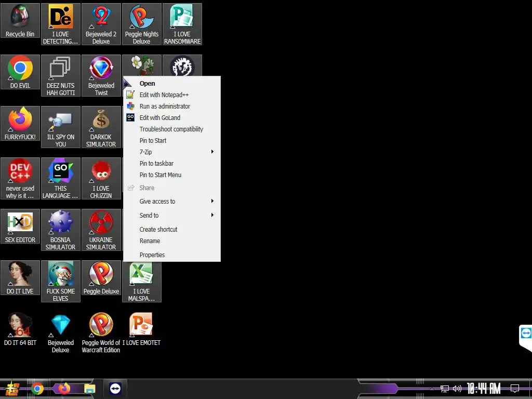
Task: Select the Bejeweled 2 Deluxe shortcut
Action: [x=101, y=24]
